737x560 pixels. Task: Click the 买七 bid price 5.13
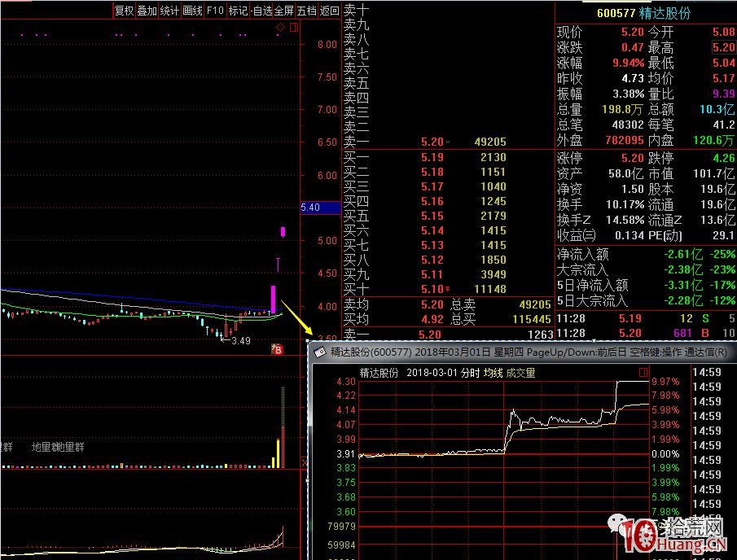(x=432, y=245)
